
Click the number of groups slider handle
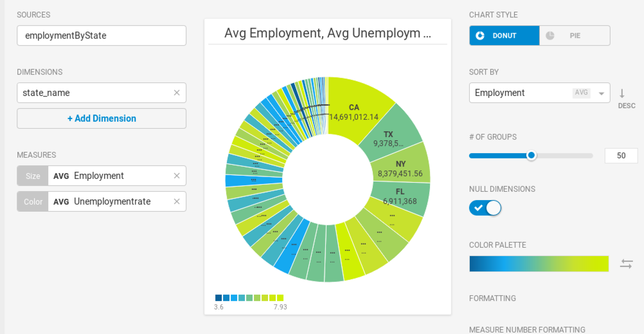[532, 156]
